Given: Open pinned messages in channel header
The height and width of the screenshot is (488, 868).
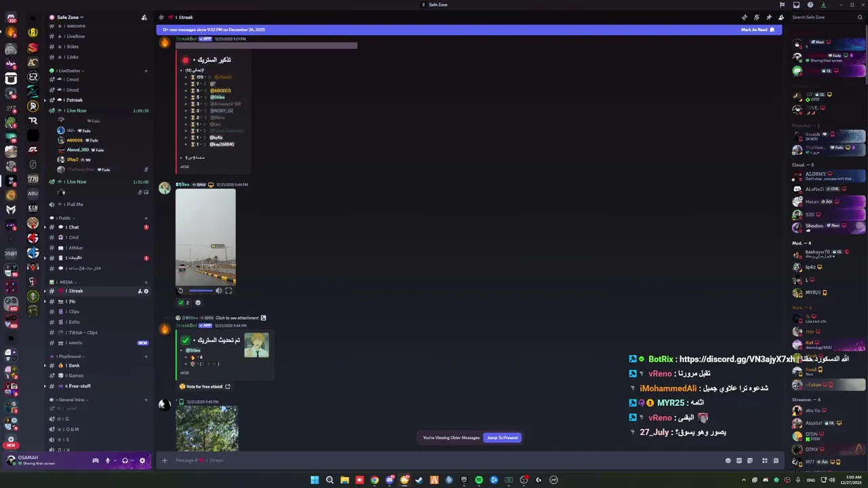Looking at the screenshot, I should [x=768, y=17].
